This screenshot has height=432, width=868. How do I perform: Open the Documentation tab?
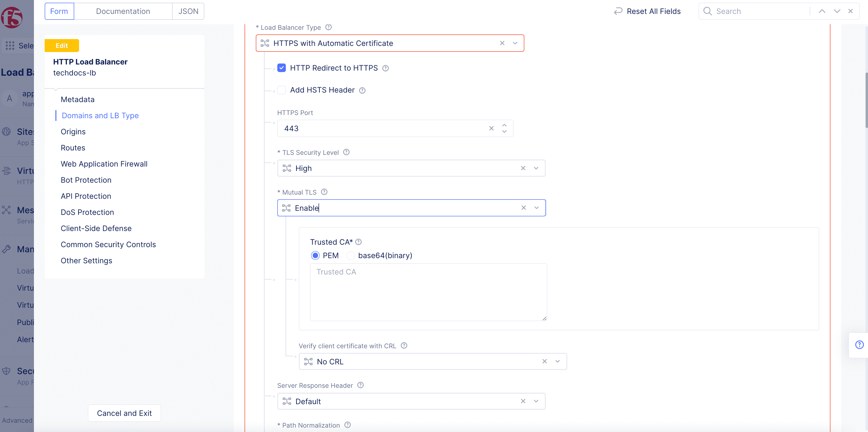[x=123, y=11]
